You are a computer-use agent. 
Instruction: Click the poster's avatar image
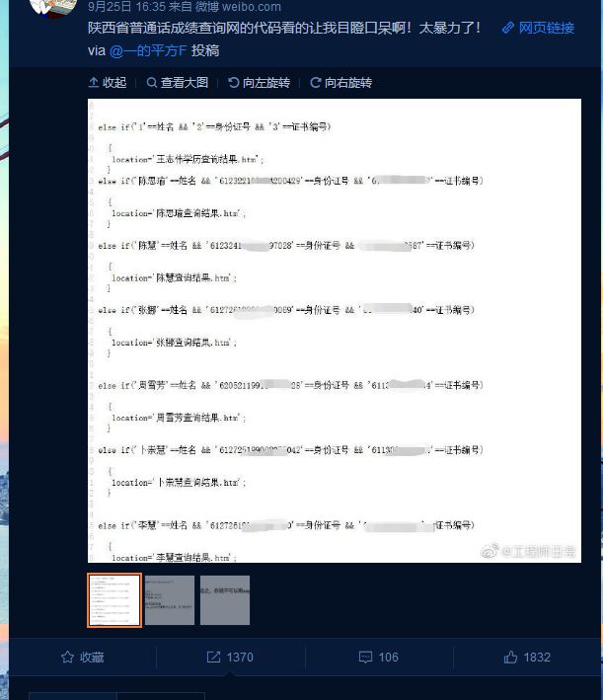point(52,8)
